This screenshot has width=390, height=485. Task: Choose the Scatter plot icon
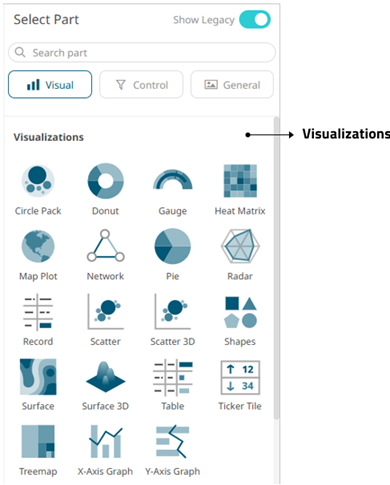coord(105,312)
